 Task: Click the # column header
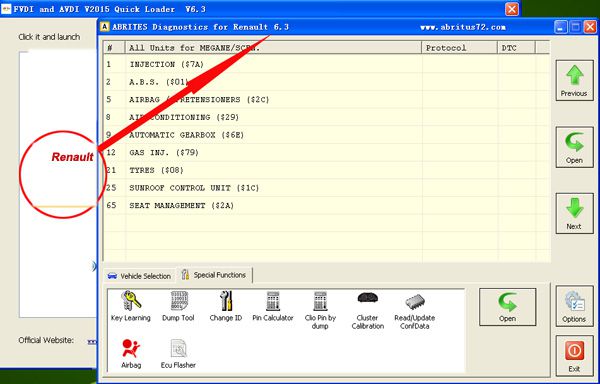coord(114,48)
